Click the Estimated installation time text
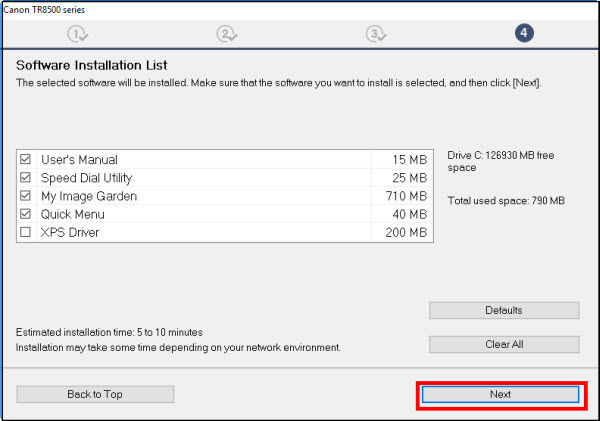 pos(109,332)
